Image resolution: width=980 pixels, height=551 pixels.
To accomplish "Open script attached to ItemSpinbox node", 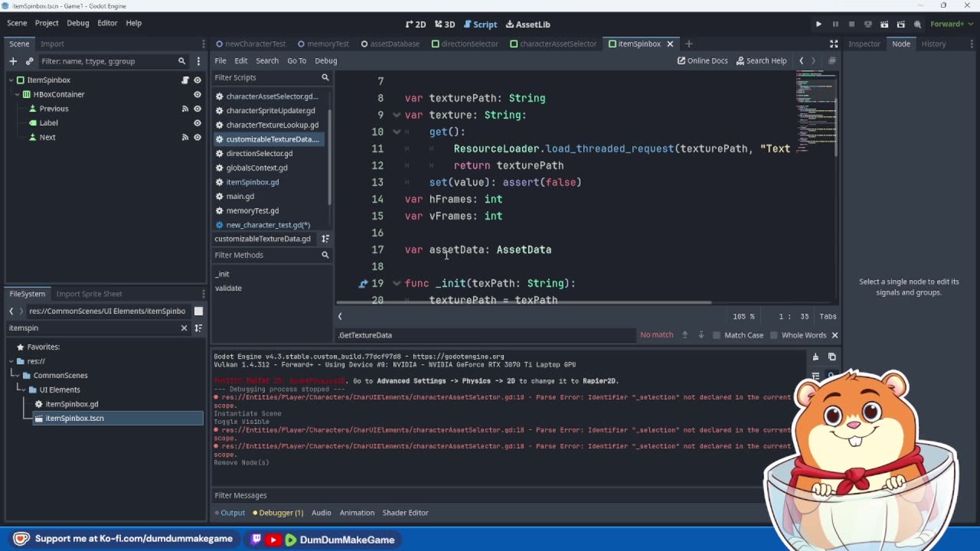I will (x=185, y=80).
